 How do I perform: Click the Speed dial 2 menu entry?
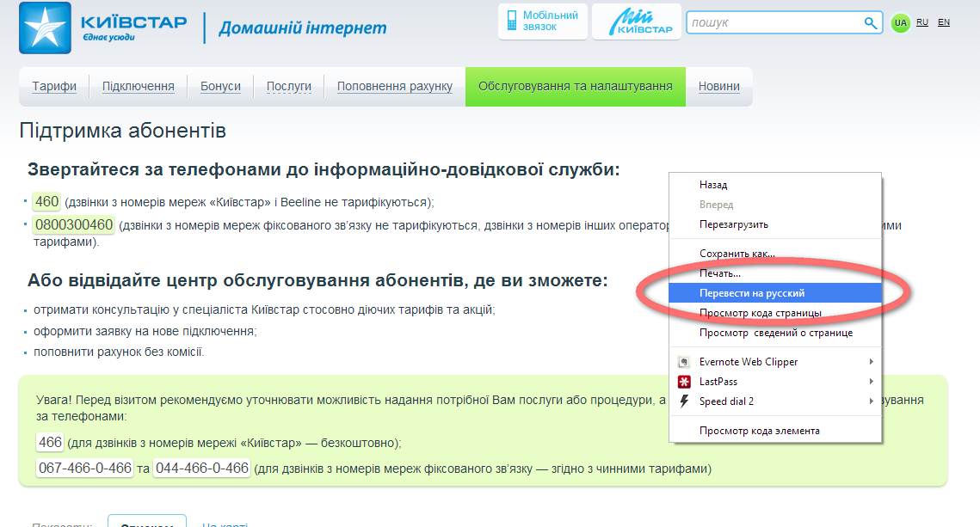pyautogui.click(x=775, y=401)
